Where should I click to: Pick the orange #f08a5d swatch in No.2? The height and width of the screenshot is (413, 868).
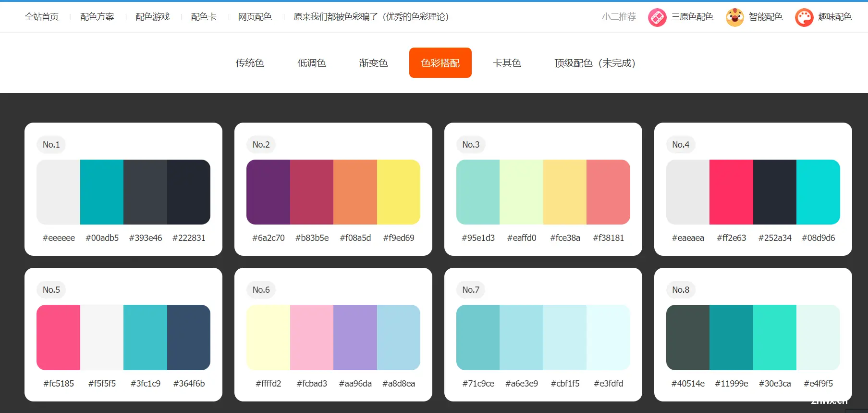pyautogui.click(x=355, y=192)
